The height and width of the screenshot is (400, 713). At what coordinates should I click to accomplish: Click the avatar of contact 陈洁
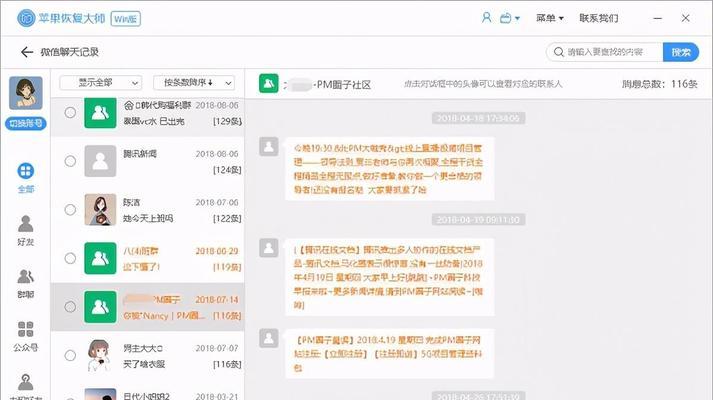pos(100,210)
